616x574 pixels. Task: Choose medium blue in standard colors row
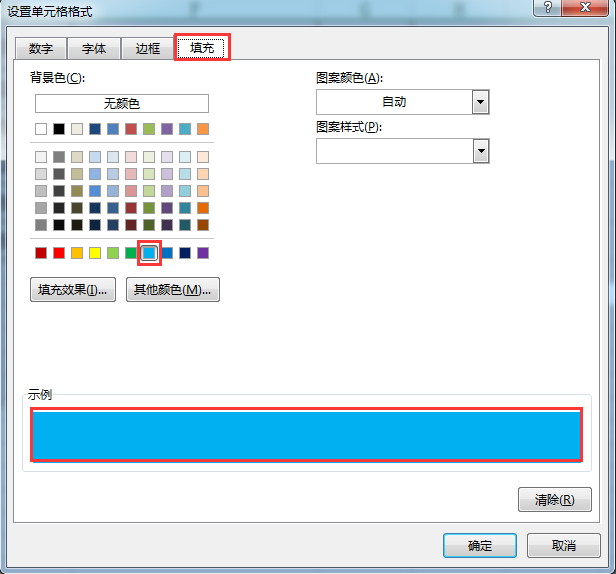167,253
